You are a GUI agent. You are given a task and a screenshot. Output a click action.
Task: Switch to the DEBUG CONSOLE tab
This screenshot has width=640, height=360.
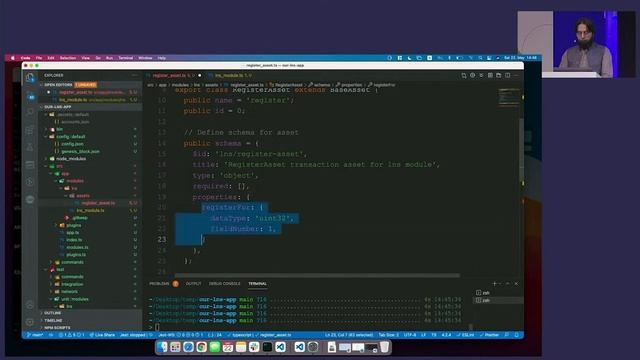tap(224, 283)
